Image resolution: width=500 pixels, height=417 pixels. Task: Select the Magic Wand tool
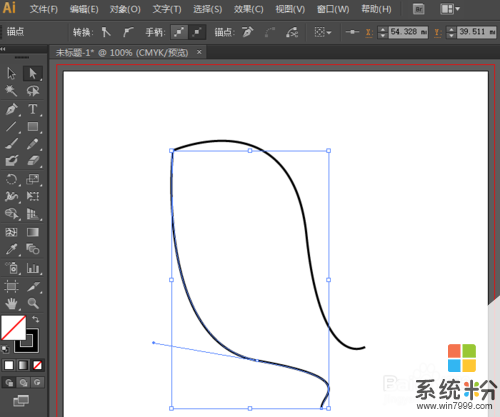click(x=11, y=91)
